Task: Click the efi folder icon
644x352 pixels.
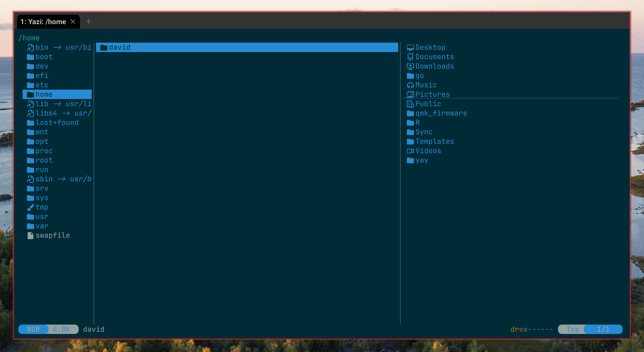Action: (x=30, y=76)
